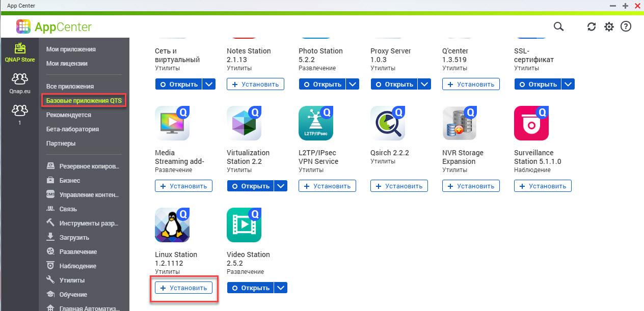This screenshot has width=644, height=311.
Task: Open the Бета-лаборатория section
Action: [x=72, y=129]
